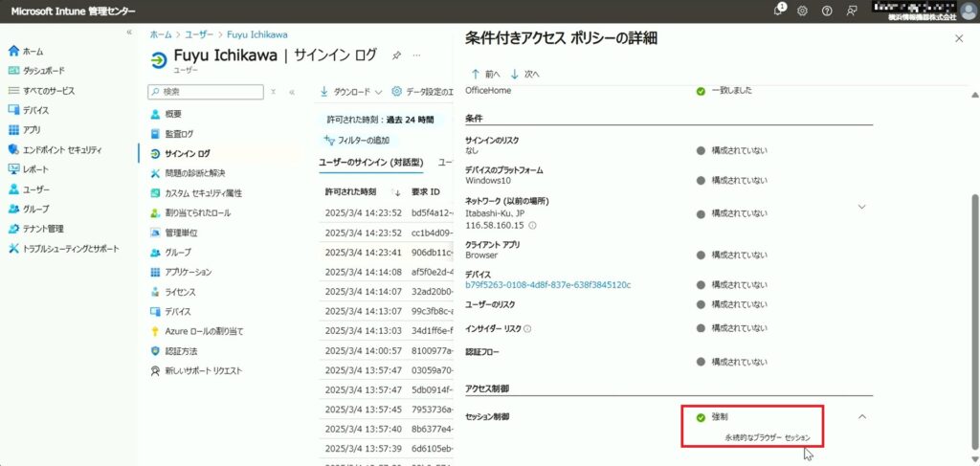Open device link b79f5263-0108-4d8f-837e-638f3845120c
Image resolution: width=980 pixels, height=466 pixels.
[548, 285]
